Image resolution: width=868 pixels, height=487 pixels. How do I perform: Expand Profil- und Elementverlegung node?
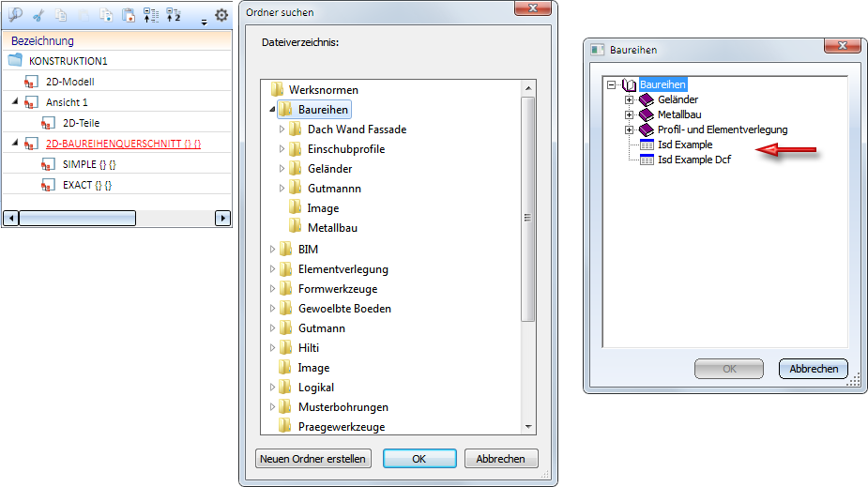[x=629, y=129]
